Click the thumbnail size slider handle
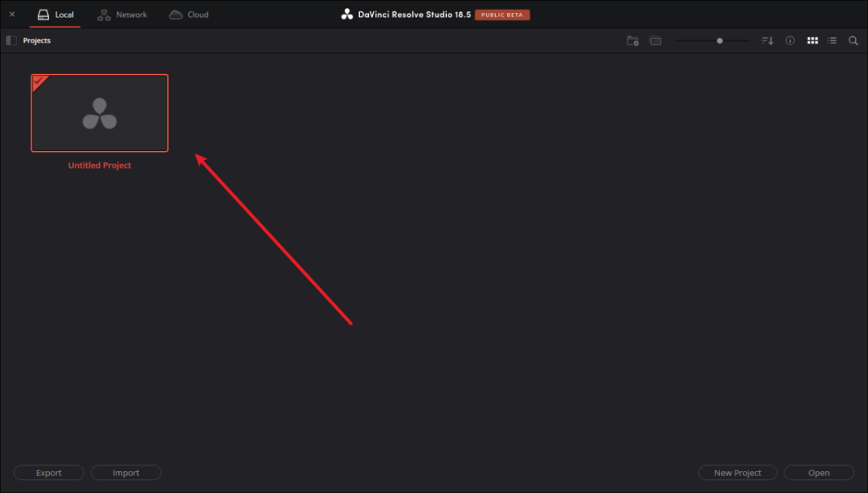The image size is (868, 493). coord(719,41)
